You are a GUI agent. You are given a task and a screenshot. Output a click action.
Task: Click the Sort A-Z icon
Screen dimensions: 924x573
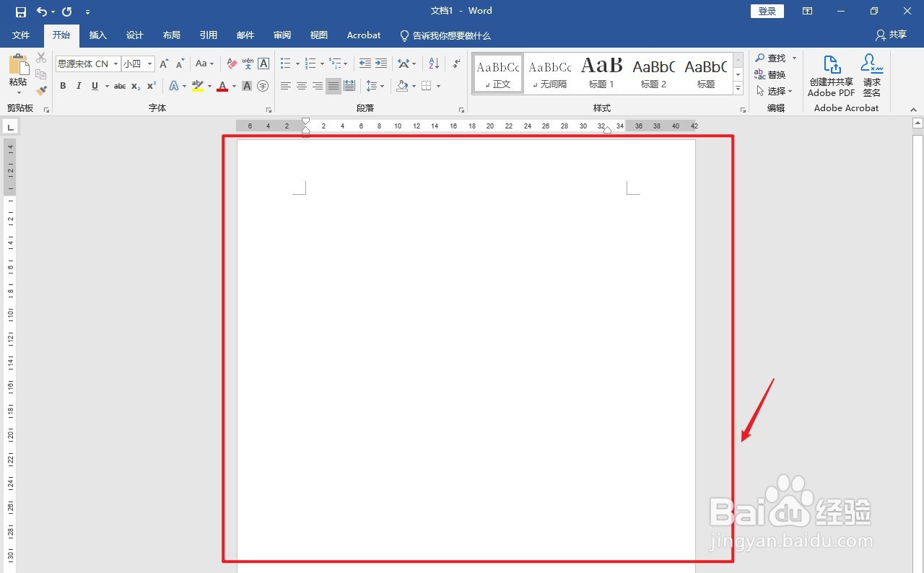(x=434, y=64)
